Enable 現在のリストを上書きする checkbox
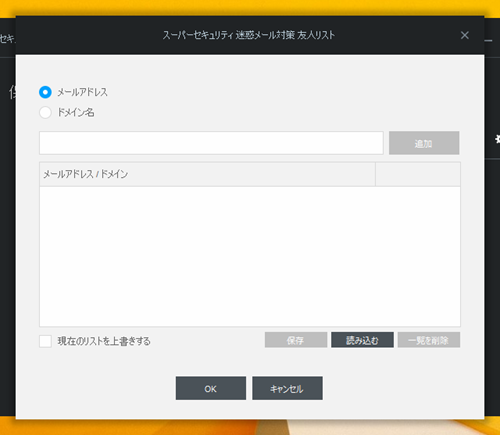The image size is (500, 435). 45,341
